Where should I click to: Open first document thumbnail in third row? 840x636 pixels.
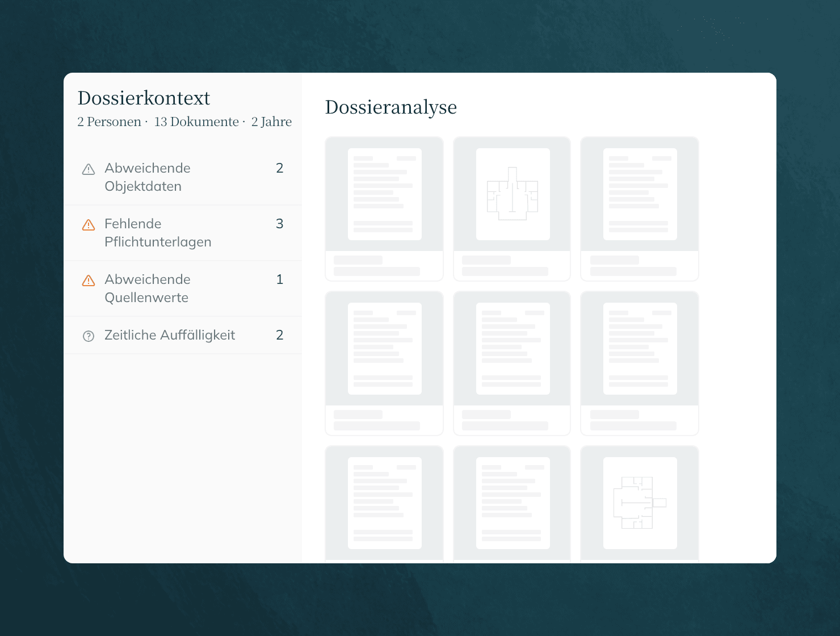pyautogui.click(x=384, y=504)
